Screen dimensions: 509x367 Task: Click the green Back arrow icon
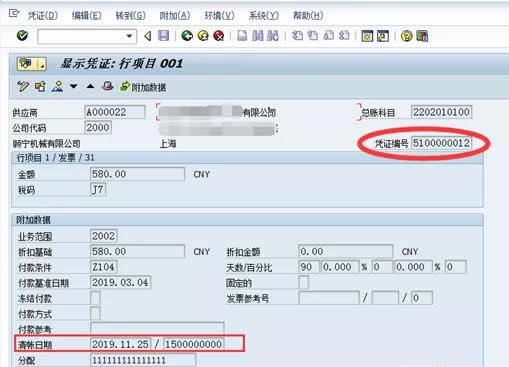pos(187,35)
